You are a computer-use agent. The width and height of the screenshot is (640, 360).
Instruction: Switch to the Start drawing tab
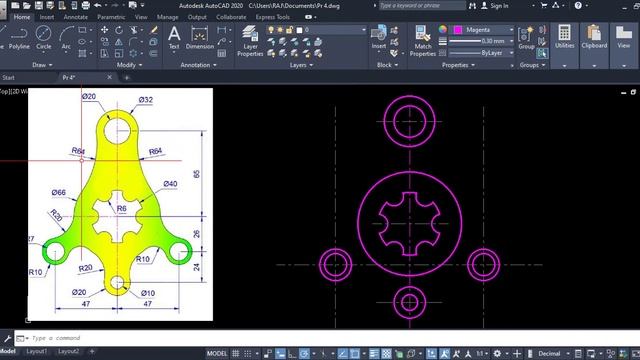[x=8, y=78]
